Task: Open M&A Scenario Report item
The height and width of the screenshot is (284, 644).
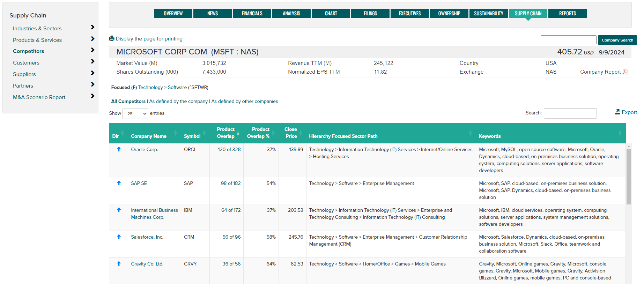Action: pyautogui.click(x=39, y=97)
